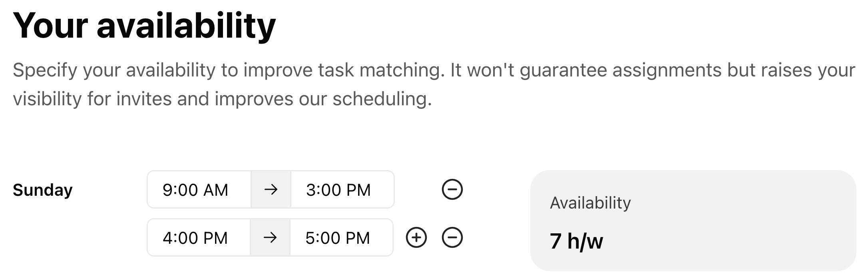Remove the first Sunday availability interval

tap(453, 190)
